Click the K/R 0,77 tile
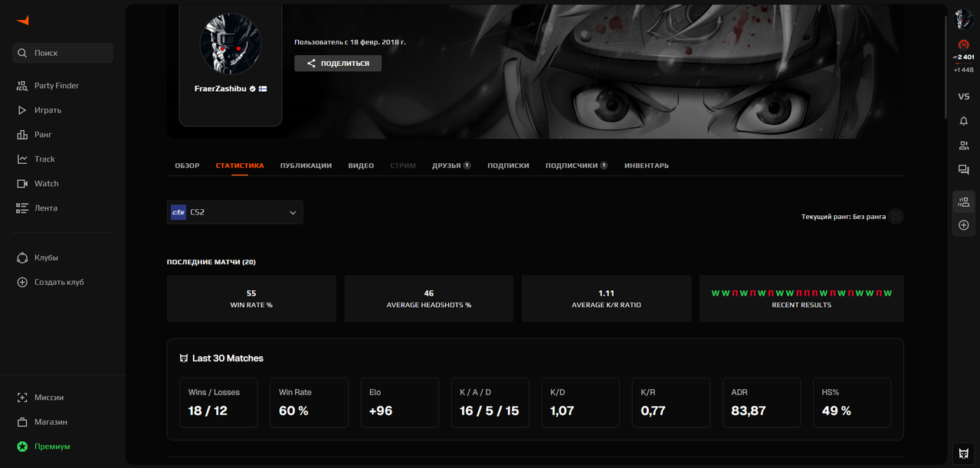 670,402
